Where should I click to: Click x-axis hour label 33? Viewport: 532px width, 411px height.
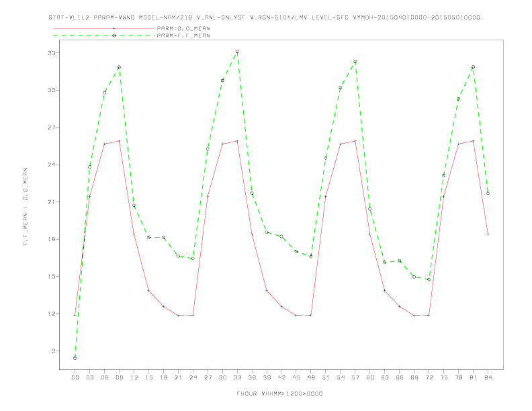[x=237, y=377]
